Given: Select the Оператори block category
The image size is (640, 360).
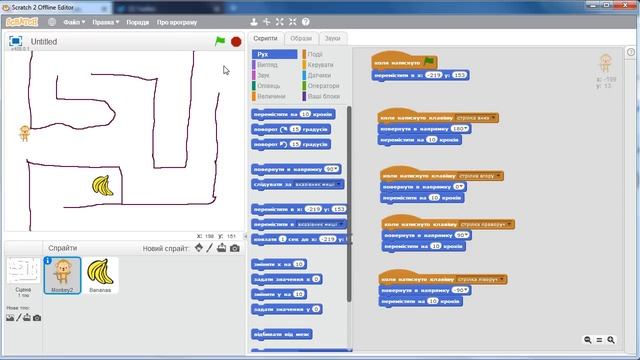Looking at the screenshot, I should (324, 86).
